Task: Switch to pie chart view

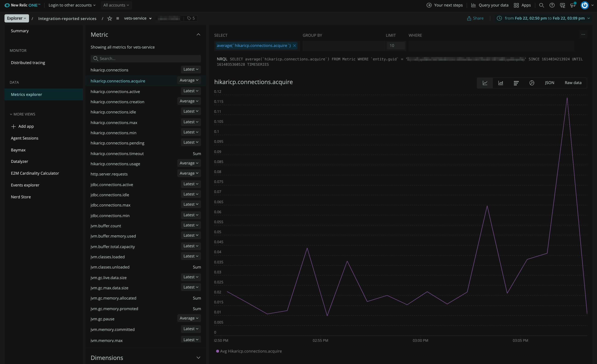Action: click(x=532, y=83)
